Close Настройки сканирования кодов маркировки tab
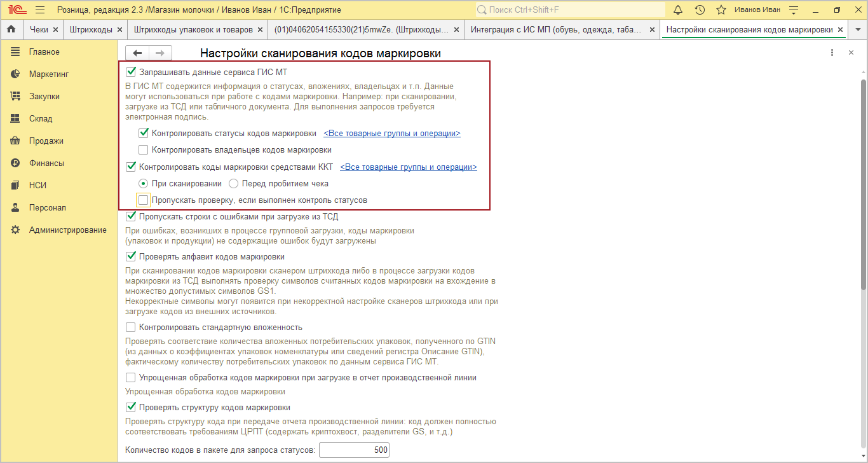Viewport: 868px width, 463px height. pyautogui.click(x=840, y=30)
